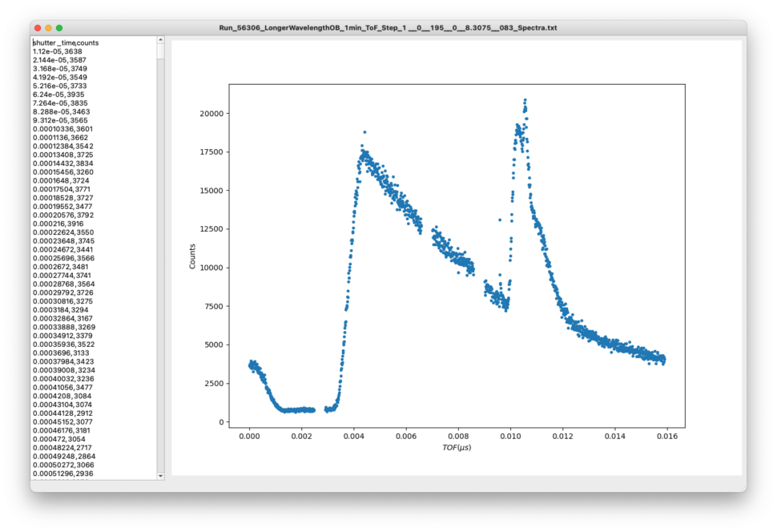Click the window title showing Run_56306 filename
The image size is (777, 532).
pyautogui.click(x=388, y=26)
